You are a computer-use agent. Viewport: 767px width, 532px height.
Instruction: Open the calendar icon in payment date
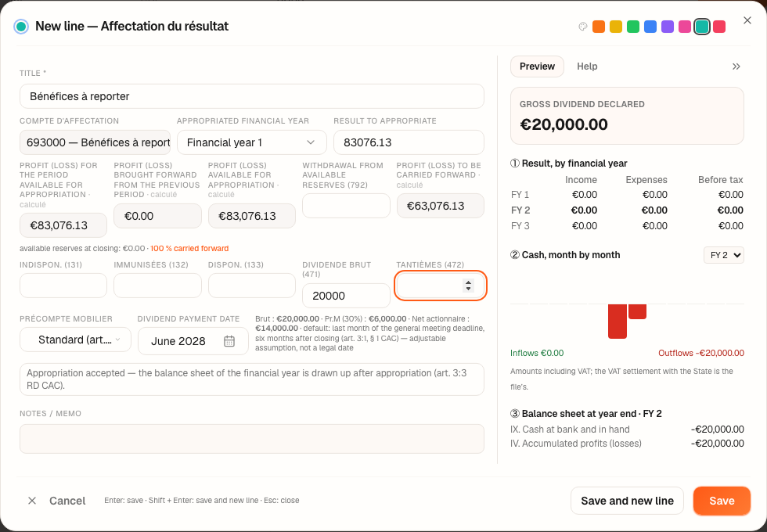click(229, 341)
